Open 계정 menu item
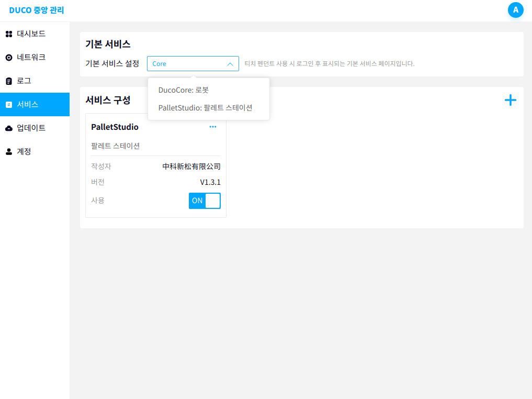The width and height of the screenshot is (532, 399). [35, 152]
